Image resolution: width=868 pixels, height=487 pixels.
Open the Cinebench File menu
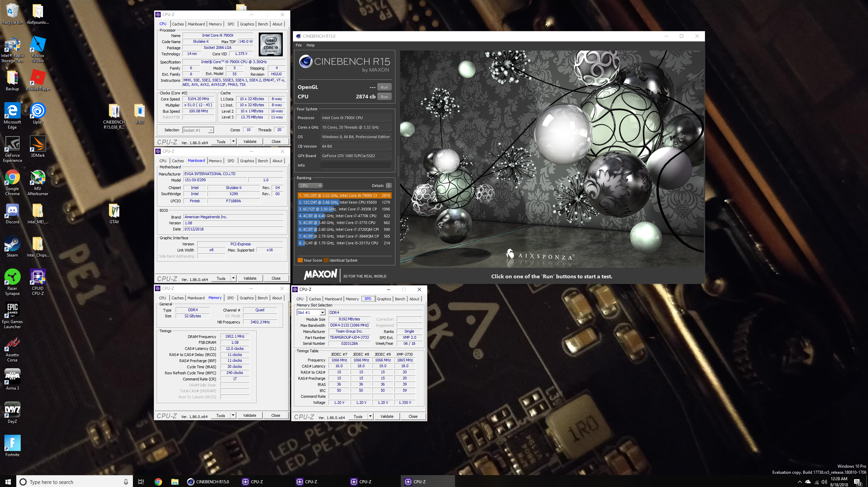pyautogui.click(x=299, y=45)
